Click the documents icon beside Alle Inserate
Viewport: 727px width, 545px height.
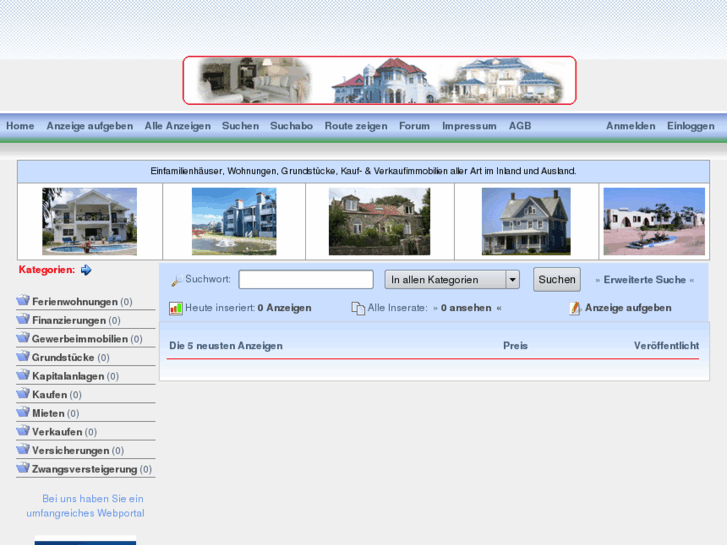tap(358, 308)
